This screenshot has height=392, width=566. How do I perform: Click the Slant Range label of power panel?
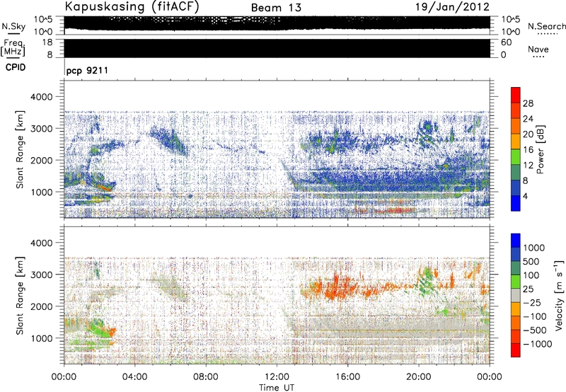[20, 149]
